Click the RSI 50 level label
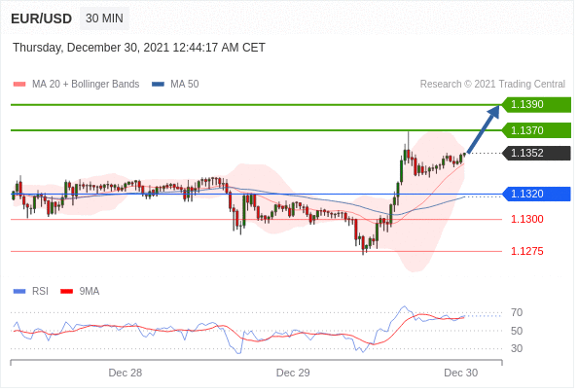 [x=517, y=331]
